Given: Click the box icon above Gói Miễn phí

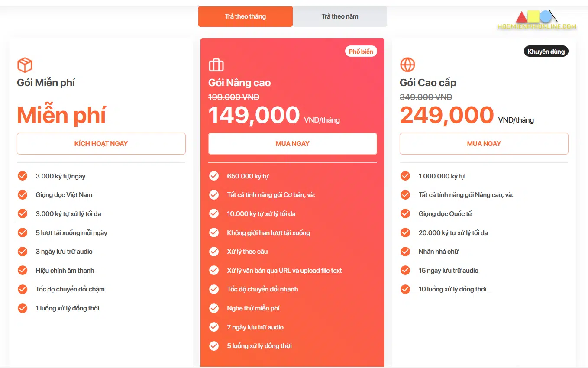Looking at the screenshot, I should [25, 65].
